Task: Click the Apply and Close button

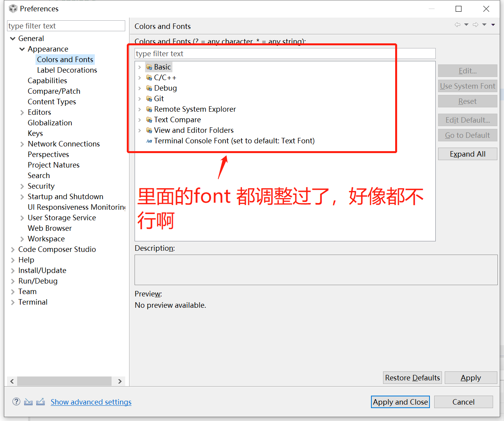Action: tap(400, 402)
